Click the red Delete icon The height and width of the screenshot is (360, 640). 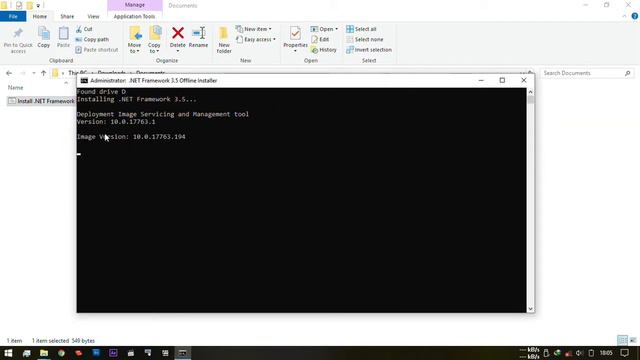tap(178, 33)
